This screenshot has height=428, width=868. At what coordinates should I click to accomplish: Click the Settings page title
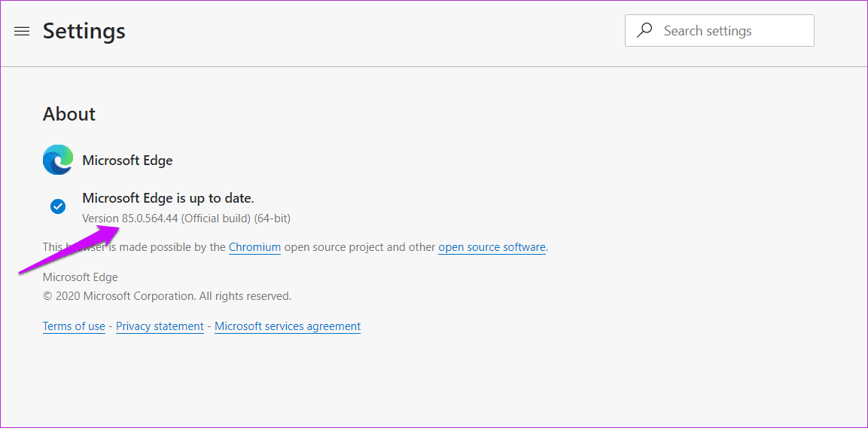point(84,31)
